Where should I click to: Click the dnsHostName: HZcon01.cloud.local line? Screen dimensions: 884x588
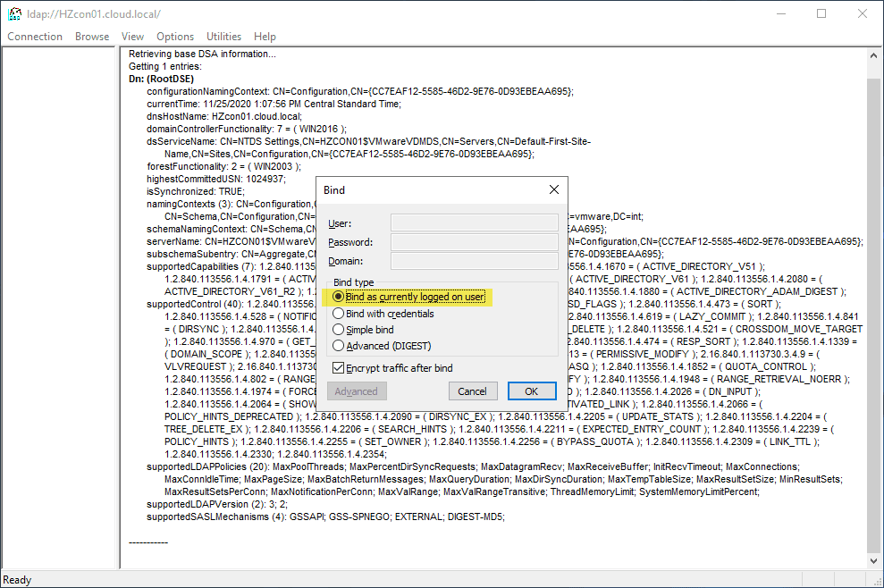point(224,116)
